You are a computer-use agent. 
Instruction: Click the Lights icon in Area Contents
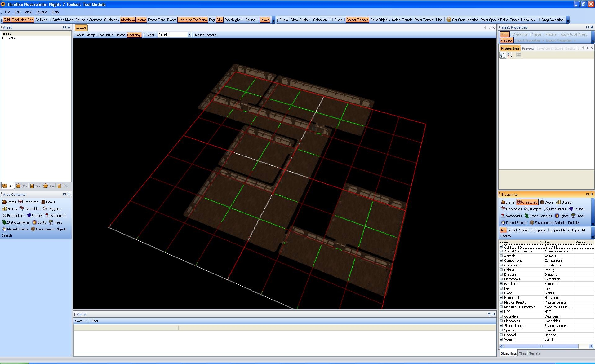[34, 222]
